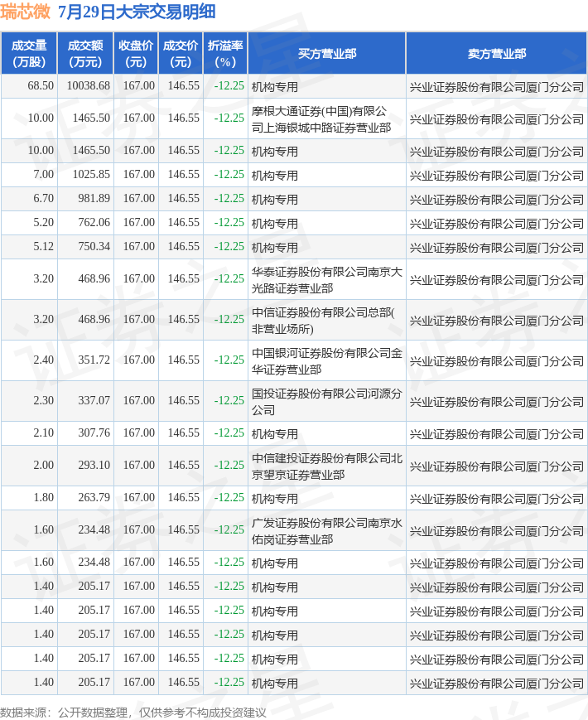This screenshot has height=720, width=588.
Task: Click the 数据来源 footer disclaimer text
Action: pos(133,713)
